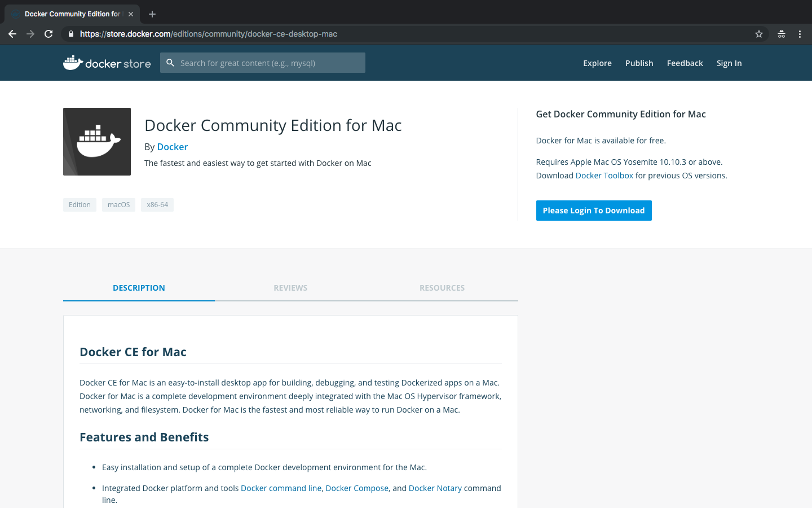Switch to the Resources tab
Screen dimensions: 812x508
[x=442, y=288]
